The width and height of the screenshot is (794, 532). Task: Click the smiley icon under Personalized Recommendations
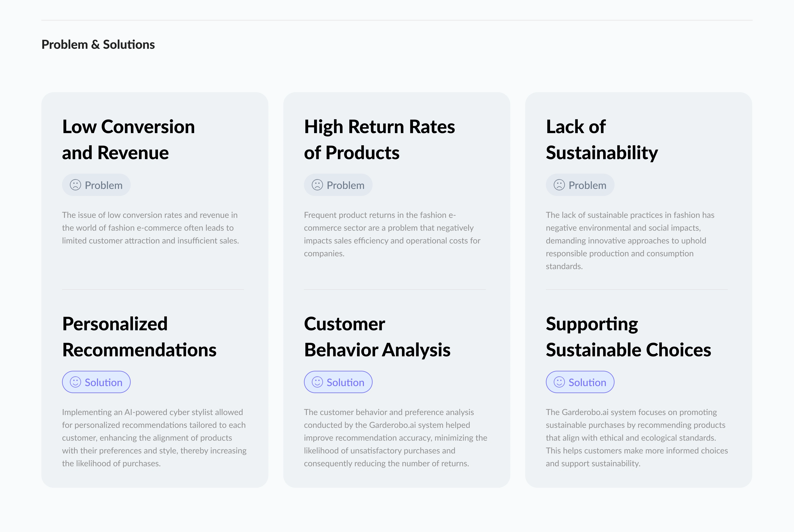coord(75,382)
